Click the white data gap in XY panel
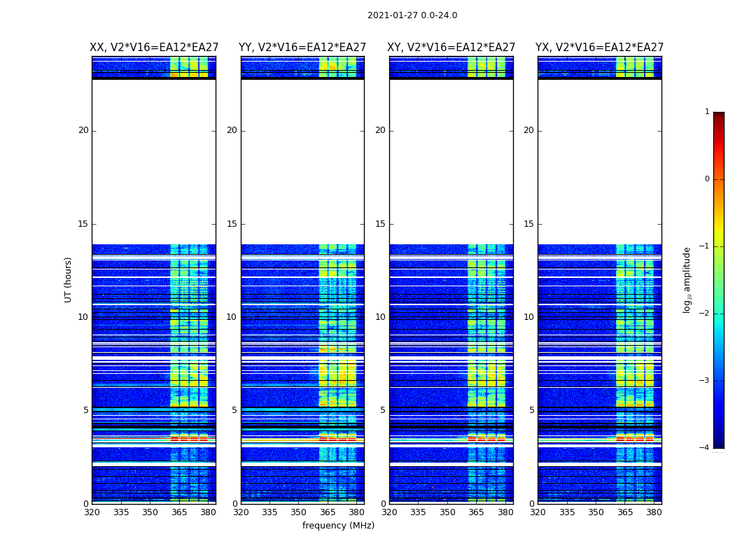This screenshot has height=560, width=735. click(451, 162)
